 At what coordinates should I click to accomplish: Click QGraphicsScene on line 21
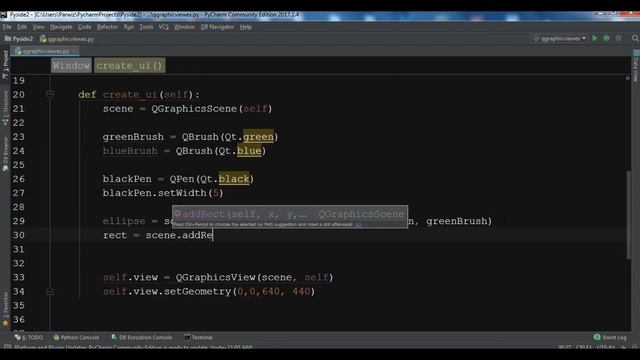tap(194, 109)
